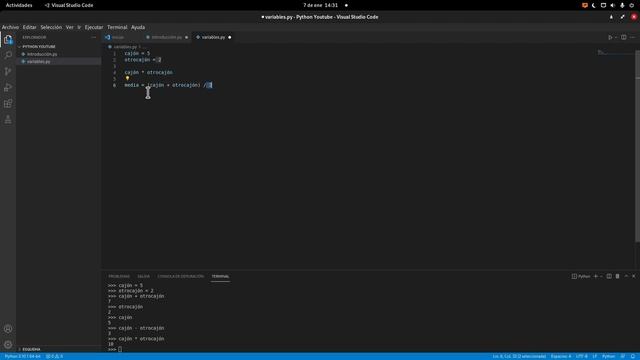
Task: Open the feedback icon in status bar
Action: pos(623,356)
